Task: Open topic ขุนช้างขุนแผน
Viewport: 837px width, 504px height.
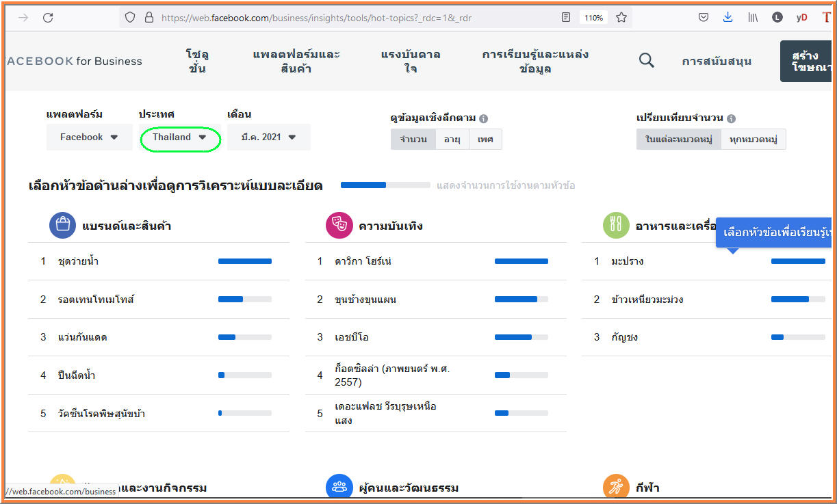Action: click(x=365, y=300)
